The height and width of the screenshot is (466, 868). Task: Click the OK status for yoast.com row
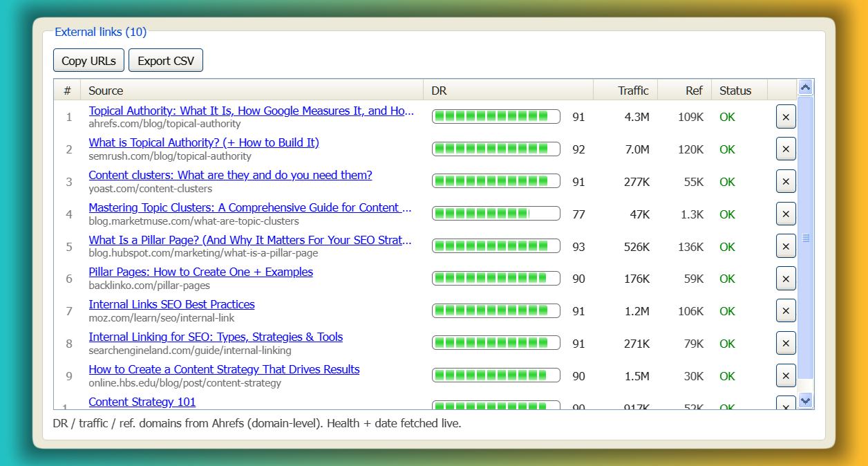pyautogui.click(x=727, y=182)
